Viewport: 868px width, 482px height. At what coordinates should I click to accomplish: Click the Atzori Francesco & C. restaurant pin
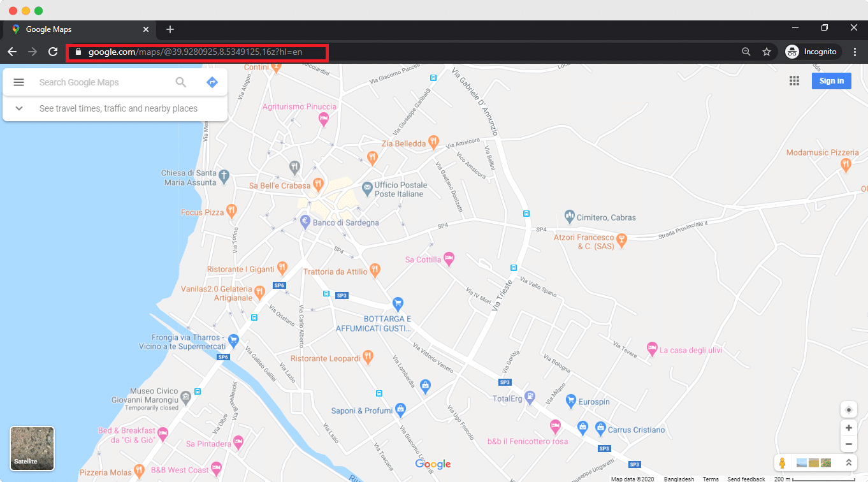click(622, 240)
